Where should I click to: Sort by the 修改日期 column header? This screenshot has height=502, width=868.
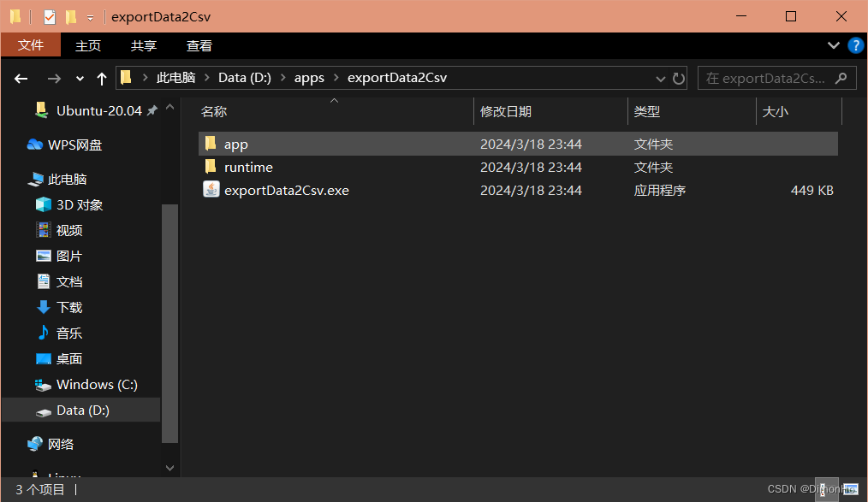[x=550, y=111]
